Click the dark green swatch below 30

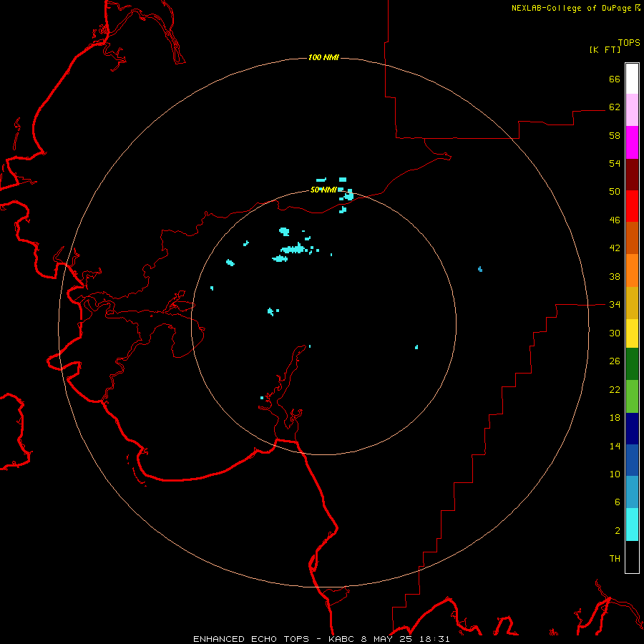[x=632, y=364]
